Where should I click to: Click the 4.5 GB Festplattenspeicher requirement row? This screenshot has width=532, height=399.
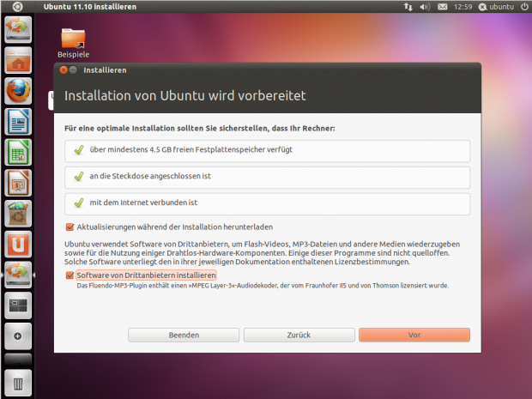tap(268, 151)
